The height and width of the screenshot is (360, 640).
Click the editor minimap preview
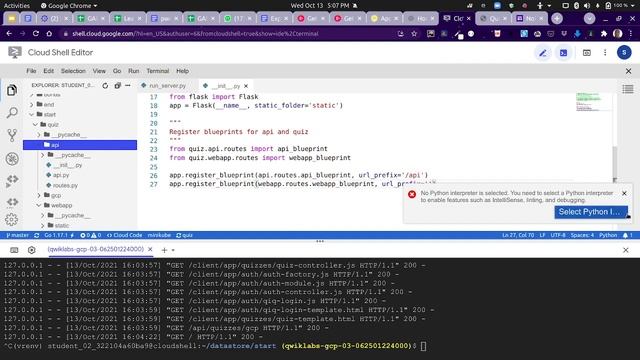[x=594, y=102]
